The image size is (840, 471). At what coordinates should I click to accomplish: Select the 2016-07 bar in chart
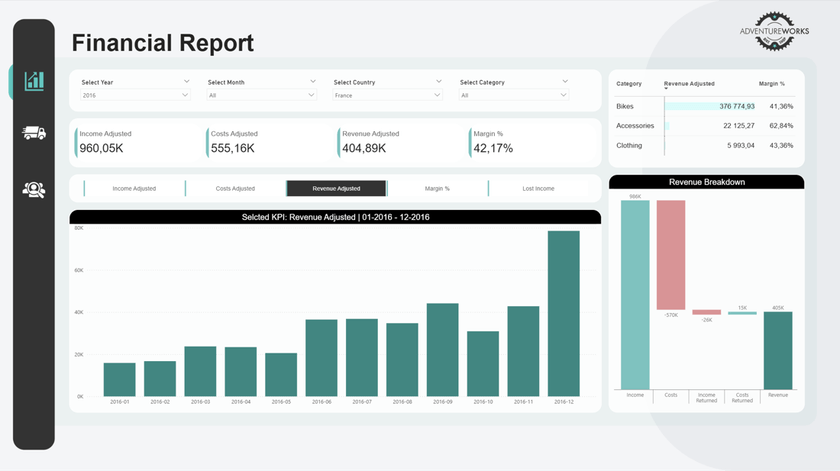coord(362,358)
